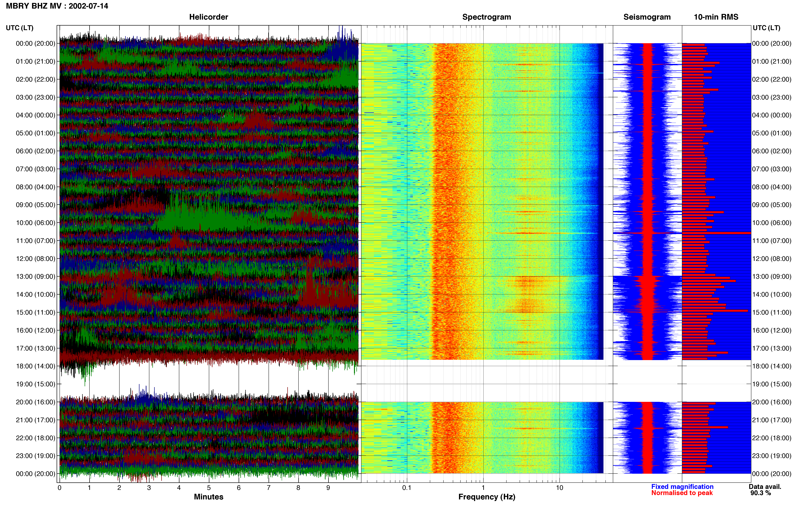Click '16:00 (12:00)' on the RMS time axis
812x508 pixels.
[772, 330]
